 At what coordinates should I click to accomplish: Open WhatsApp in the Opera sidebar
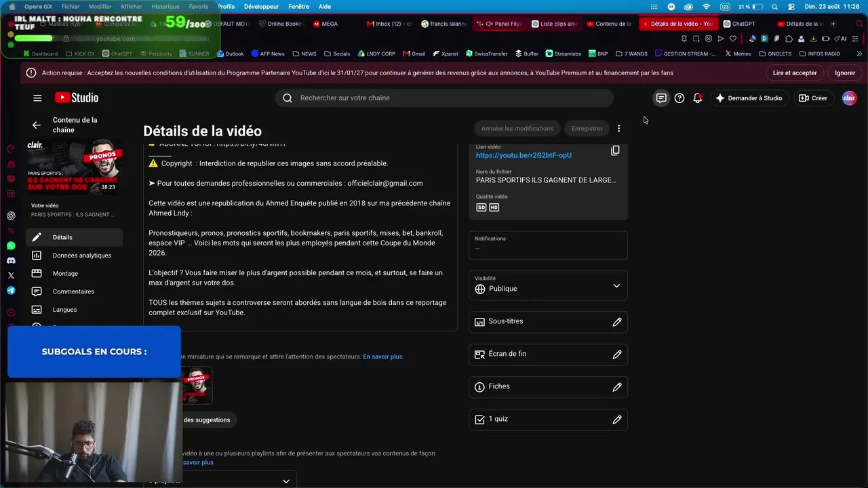pyautogui.click(x=11, y=245)
